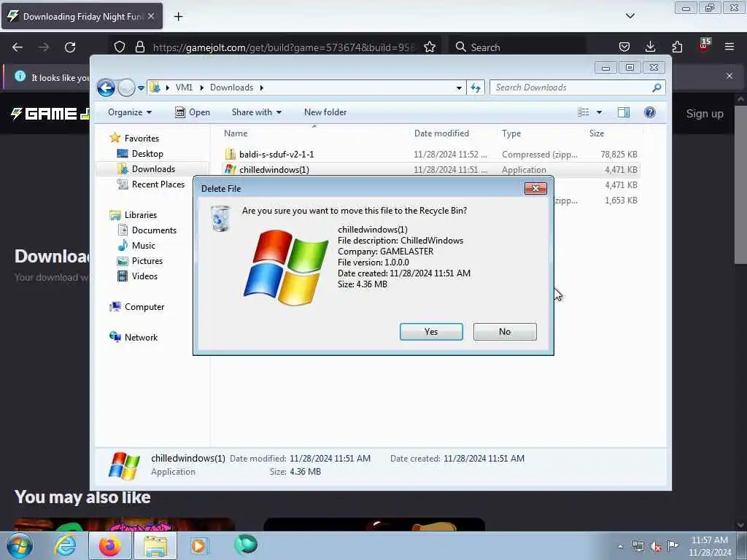Click Downloads in the address breadcrumb
Viewport: 747px width, 560px height.
coord(231,87)
